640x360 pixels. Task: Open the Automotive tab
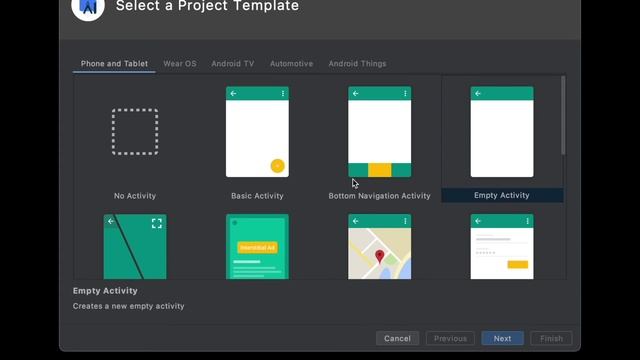click(x=291, y=64)
